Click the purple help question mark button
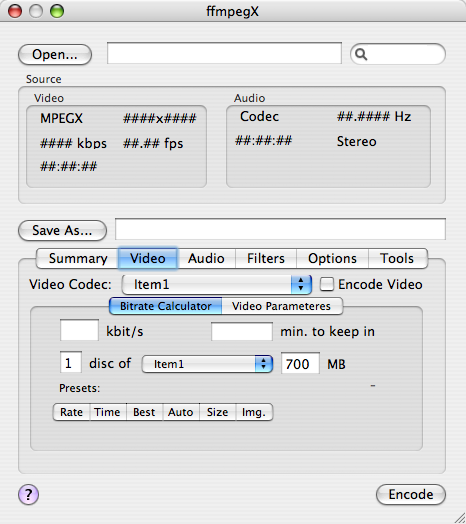 28,494
